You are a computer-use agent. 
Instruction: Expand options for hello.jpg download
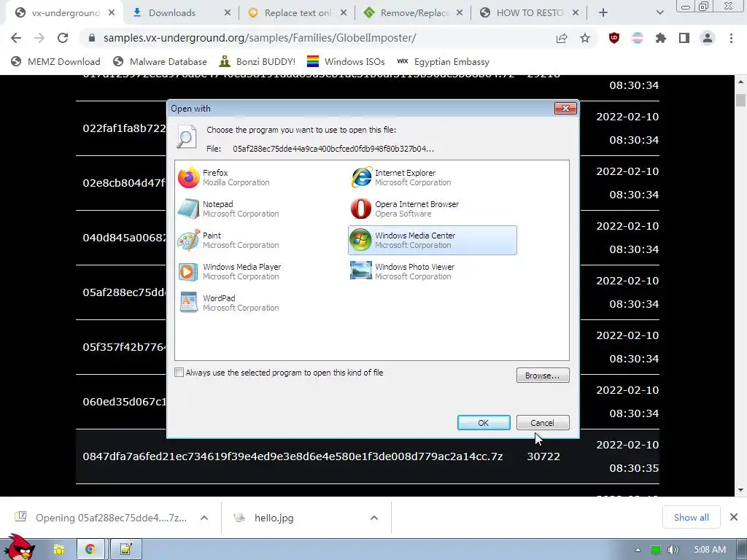(x=374, y=518)
